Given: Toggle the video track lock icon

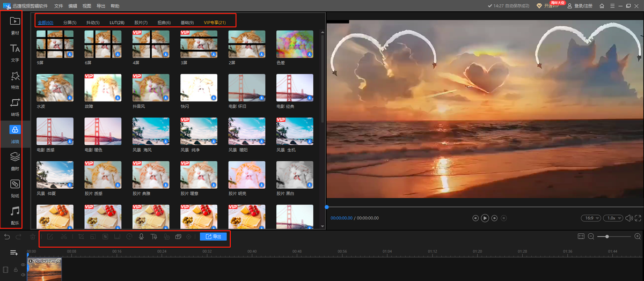Looking at the screenshot, I should (16, 270).
